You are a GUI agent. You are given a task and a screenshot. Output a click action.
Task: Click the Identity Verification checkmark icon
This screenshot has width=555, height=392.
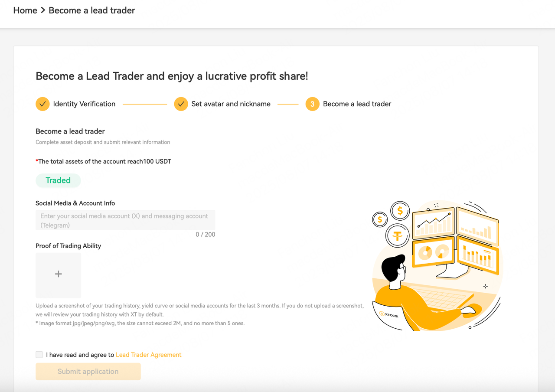pyautogui.click(x=42, y=104)
